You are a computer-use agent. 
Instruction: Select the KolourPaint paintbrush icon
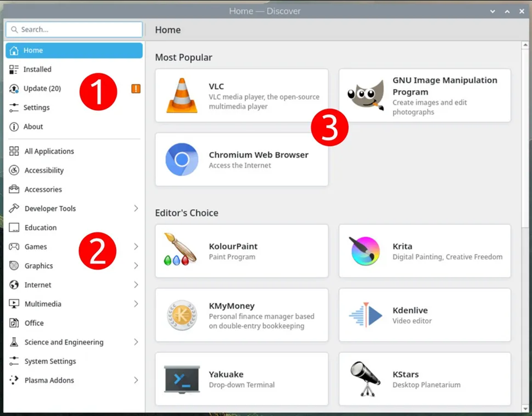coord(181,251)
